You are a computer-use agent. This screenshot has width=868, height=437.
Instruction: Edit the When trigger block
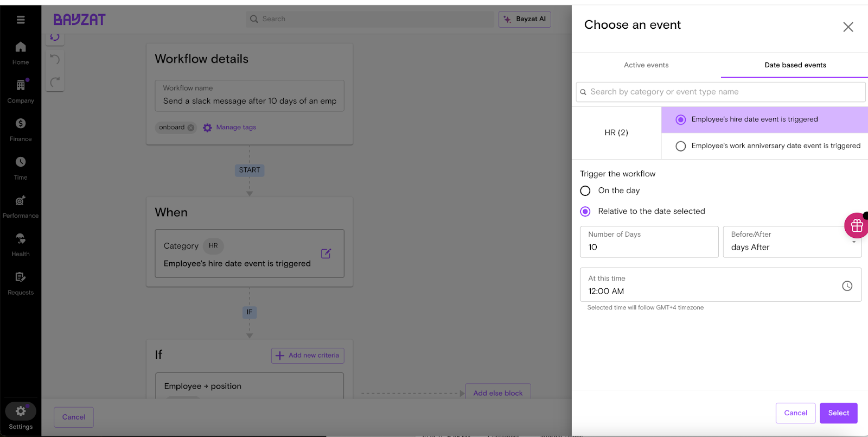tap(326, 254)
